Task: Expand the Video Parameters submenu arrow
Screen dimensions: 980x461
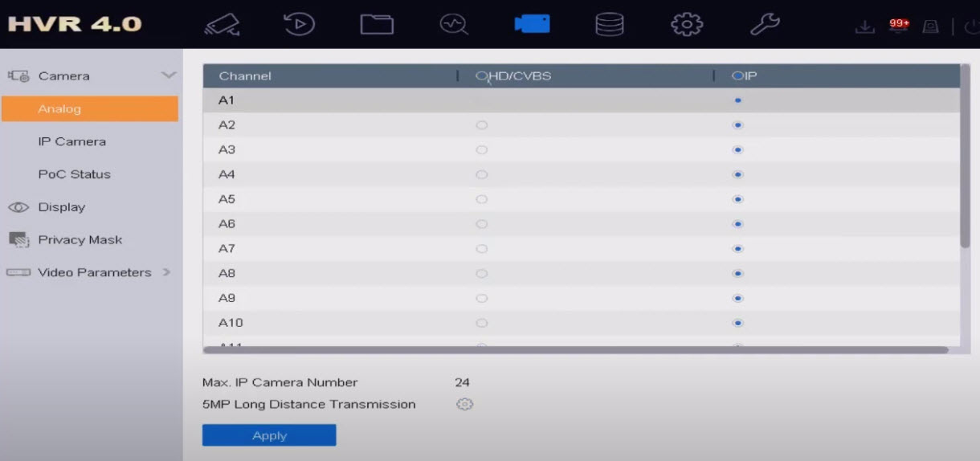Action: click(167, 272)
